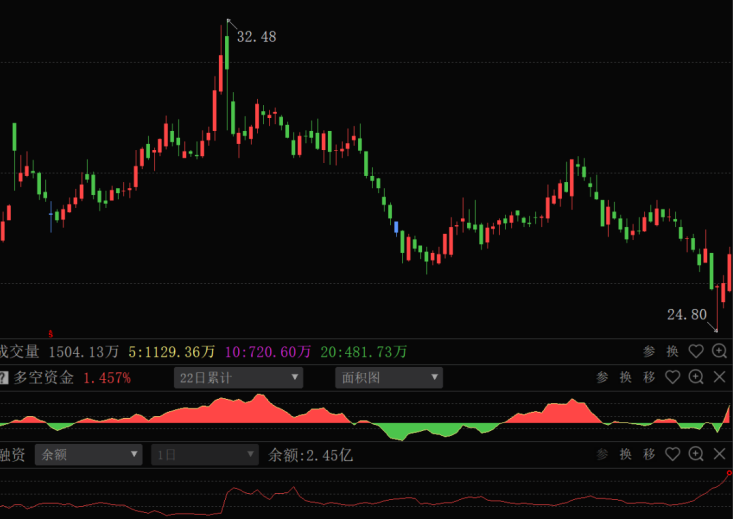Screen dimensions: 733x519
Task: Zoom the volume panel with magnifier icon
Action: 719,351
